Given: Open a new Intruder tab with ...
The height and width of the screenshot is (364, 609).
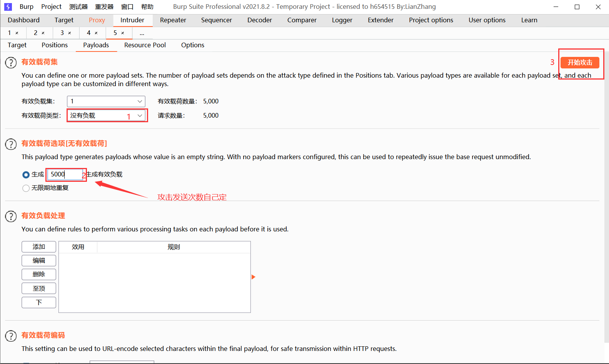Looking at the screenshot, I should (142, 33).
